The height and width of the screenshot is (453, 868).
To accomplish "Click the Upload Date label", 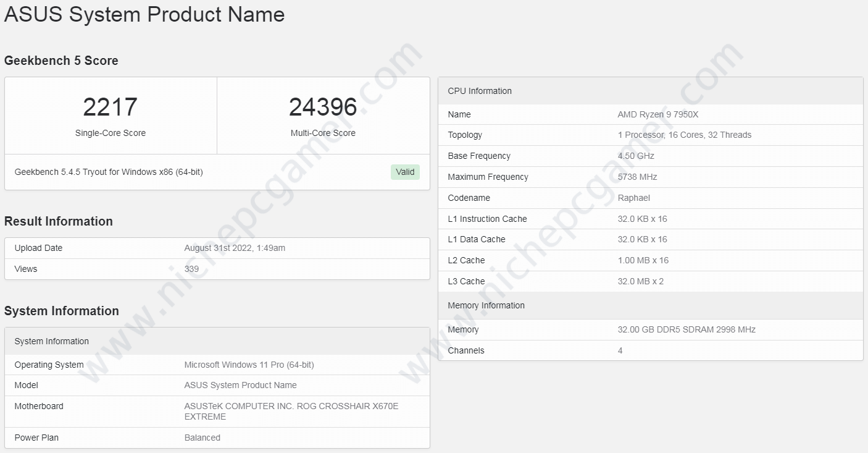I will (x=38, y=248).
